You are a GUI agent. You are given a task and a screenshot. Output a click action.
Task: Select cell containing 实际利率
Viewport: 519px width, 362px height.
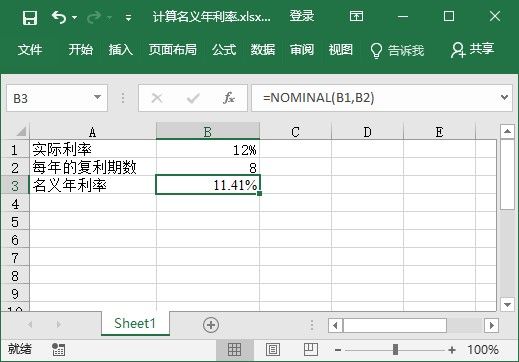tap(93, 149)
